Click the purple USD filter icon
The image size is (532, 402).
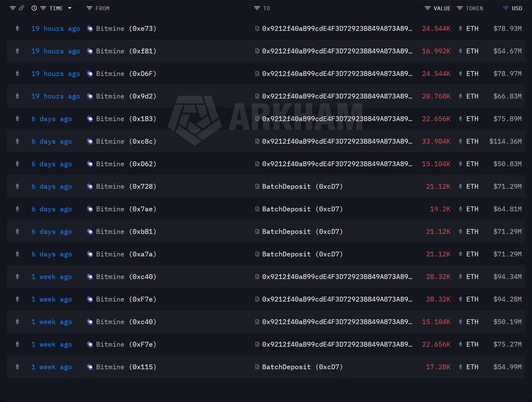coord(506,8)
